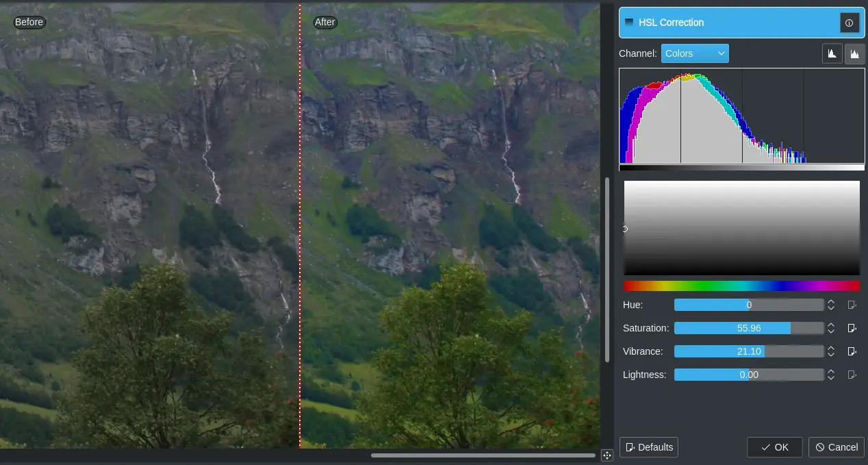Increase Hue using the up stepper arrow
868x465 pixels.
pyautogui.click(x=831, y=302)
